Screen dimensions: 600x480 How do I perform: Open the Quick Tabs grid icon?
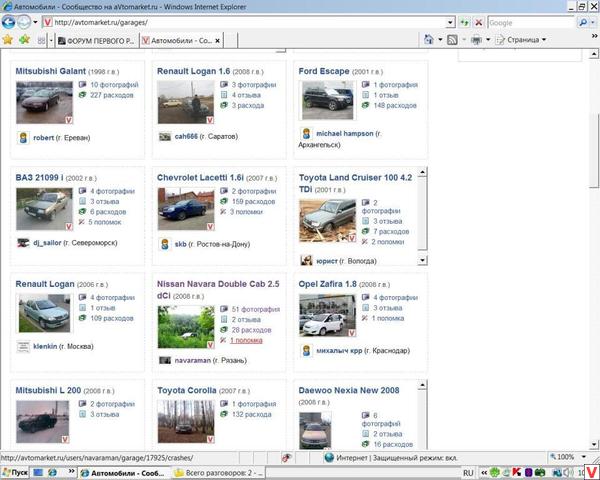[x=41, y=40]
